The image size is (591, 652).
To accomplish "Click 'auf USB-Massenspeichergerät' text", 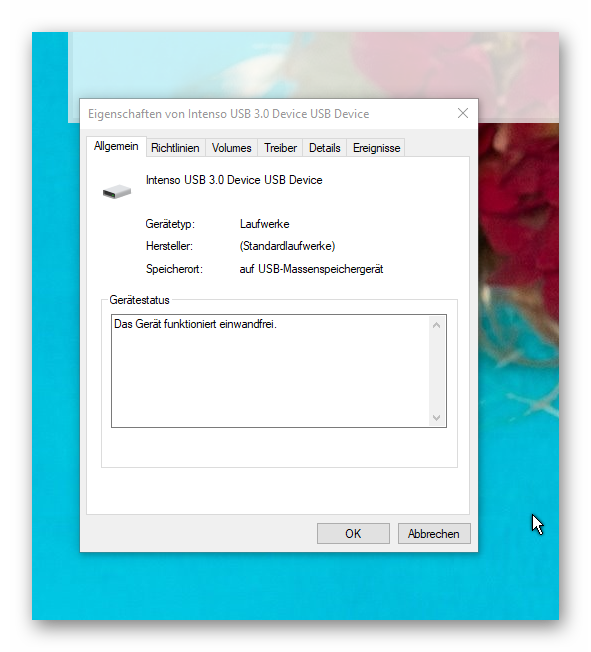I will click(x=311, y=269).
